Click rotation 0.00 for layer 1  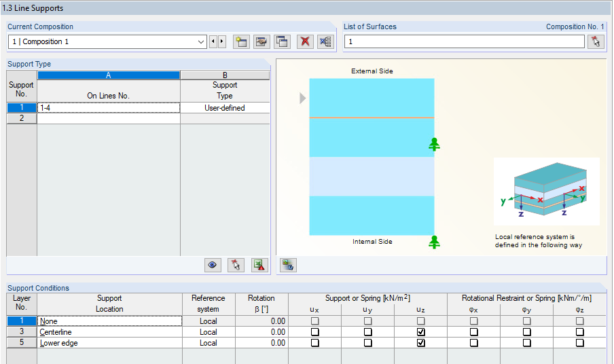(x=261, y=321)
